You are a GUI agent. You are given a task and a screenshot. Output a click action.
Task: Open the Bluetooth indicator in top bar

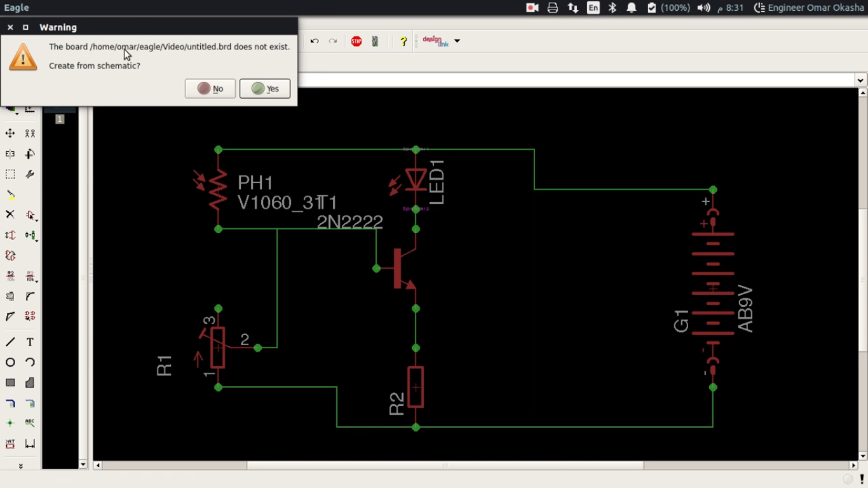coord(613,8)
